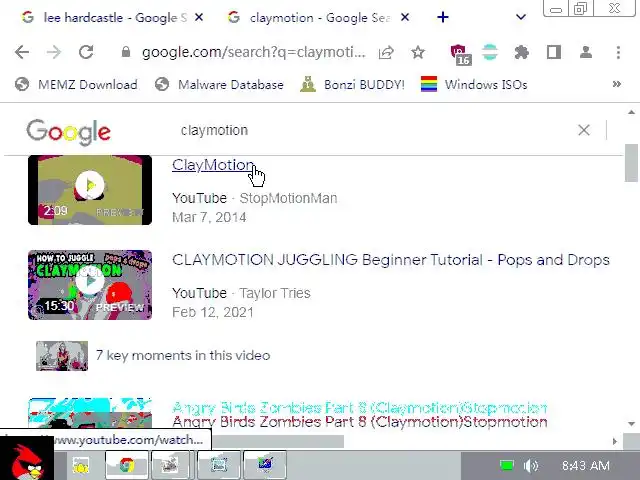Screen dimensions: 640x480
Task: Open the picture viewer taskbar button
Action: [219, 465]
